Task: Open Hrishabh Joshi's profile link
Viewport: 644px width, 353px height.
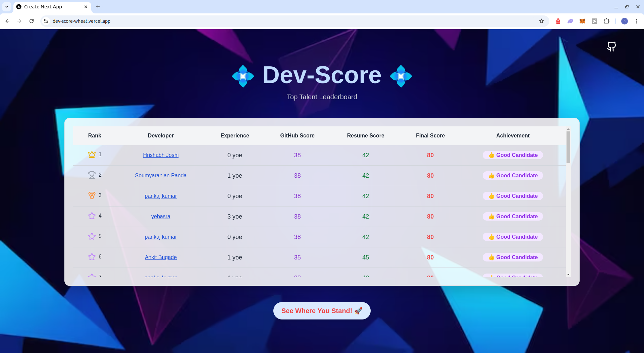Action: coord(161,155)
